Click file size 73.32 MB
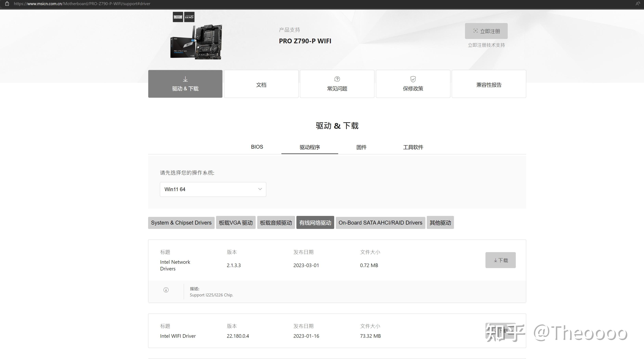The width and height of the screenshot is (644, 359). click(x=370, y=336)
